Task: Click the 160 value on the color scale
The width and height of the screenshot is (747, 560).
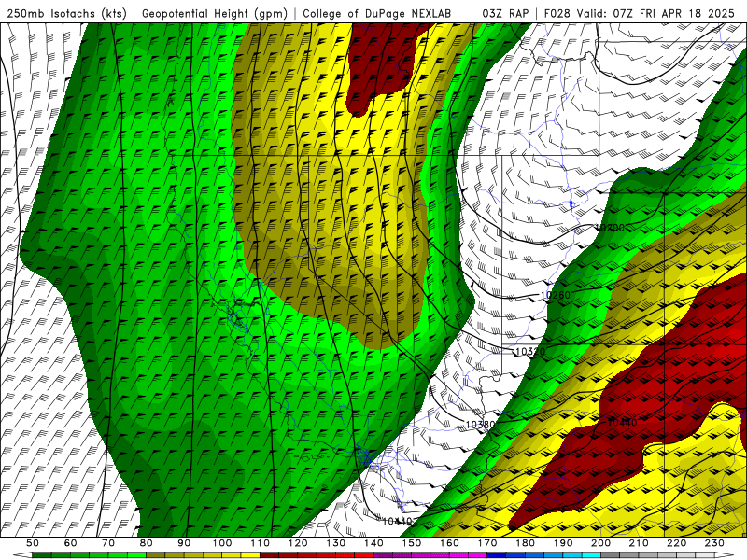Action: pyautogui.click(x=450, y=543)
